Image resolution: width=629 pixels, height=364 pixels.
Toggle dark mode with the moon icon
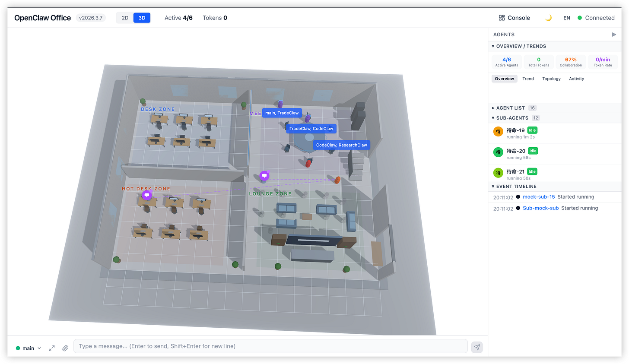tap(548, 18)
